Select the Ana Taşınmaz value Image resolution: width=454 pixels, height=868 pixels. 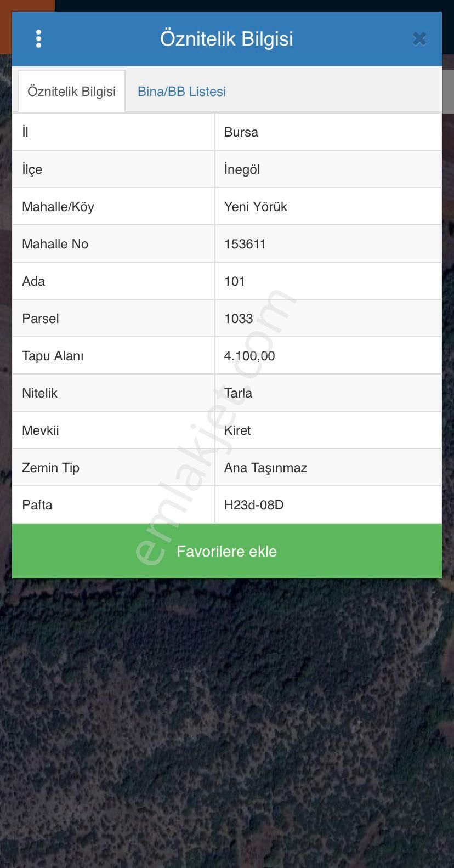tap(265, 468)
